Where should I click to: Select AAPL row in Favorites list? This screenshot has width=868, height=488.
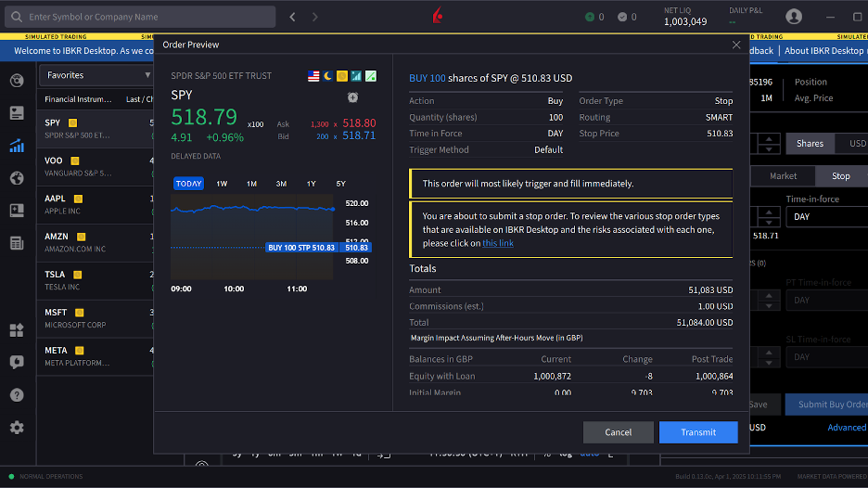point(96,204)
